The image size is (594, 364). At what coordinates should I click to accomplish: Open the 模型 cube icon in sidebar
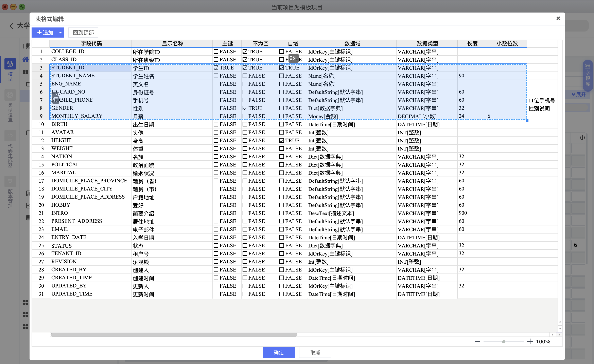(x=10, y=64)
